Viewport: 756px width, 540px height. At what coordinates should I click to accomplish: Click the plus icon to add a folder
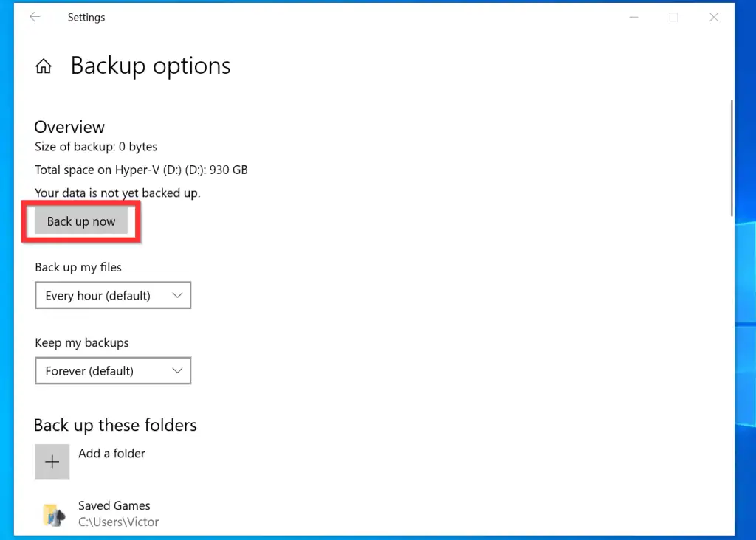[52, 462]
